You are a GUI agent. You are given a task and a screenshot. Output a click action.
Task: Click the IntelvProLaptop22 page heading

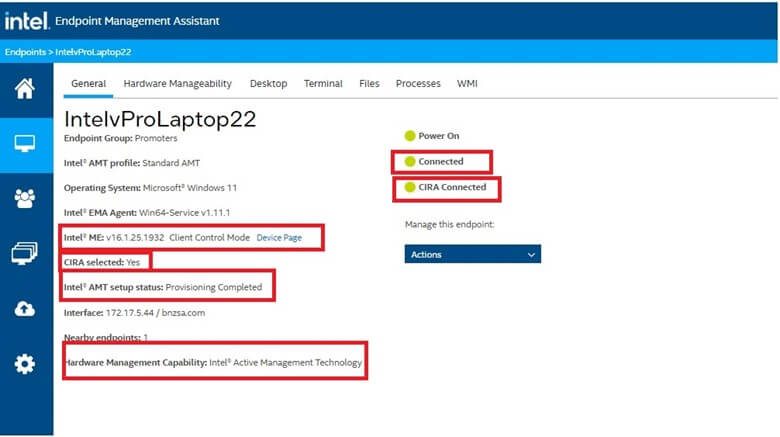point(160,119)
